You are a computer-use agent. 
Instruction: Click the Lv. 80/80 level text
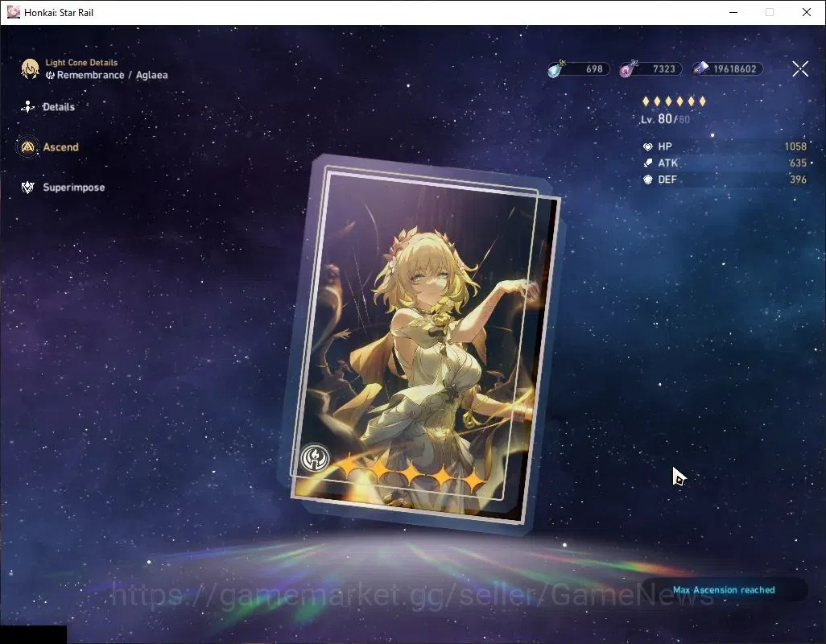click(665, 119)
